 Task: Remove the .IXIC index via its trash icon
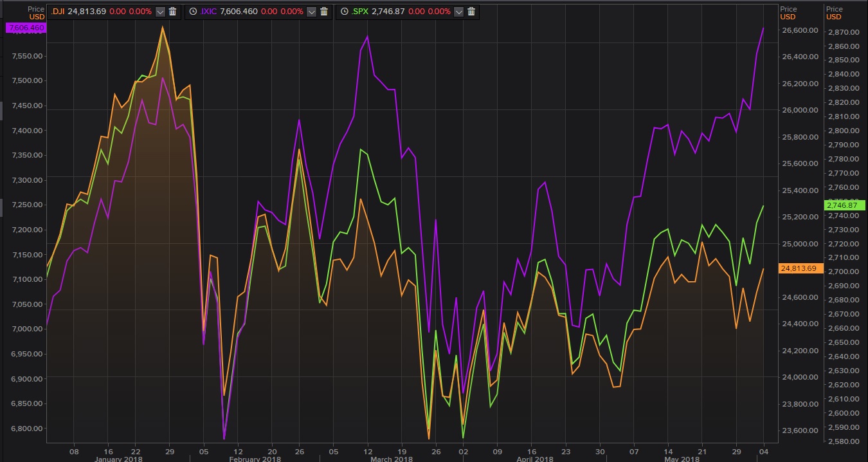pos(325,11)
